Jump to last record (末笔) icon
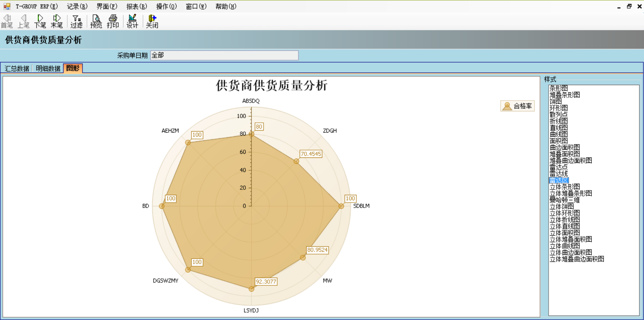This screenshot has width=644, height=320. click(x=56, y=21)
